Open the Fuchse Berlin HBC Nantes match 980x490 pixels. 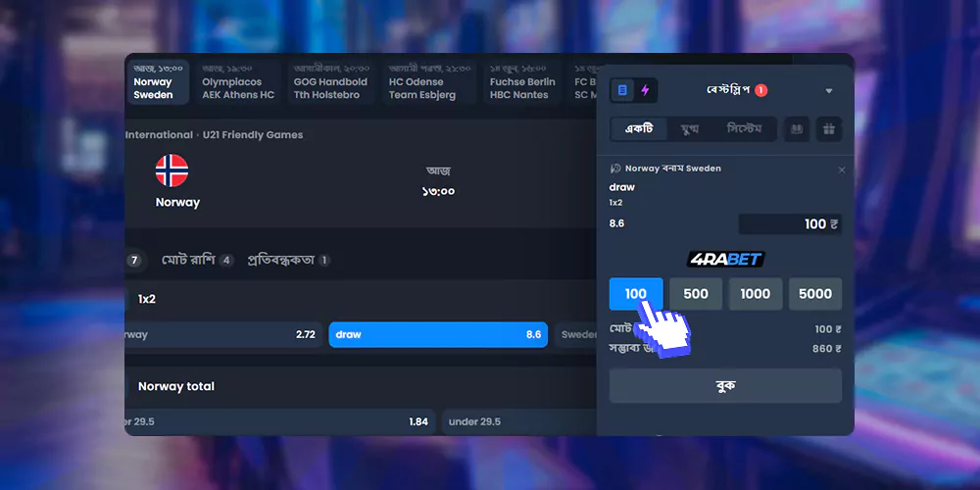(522, 82)
